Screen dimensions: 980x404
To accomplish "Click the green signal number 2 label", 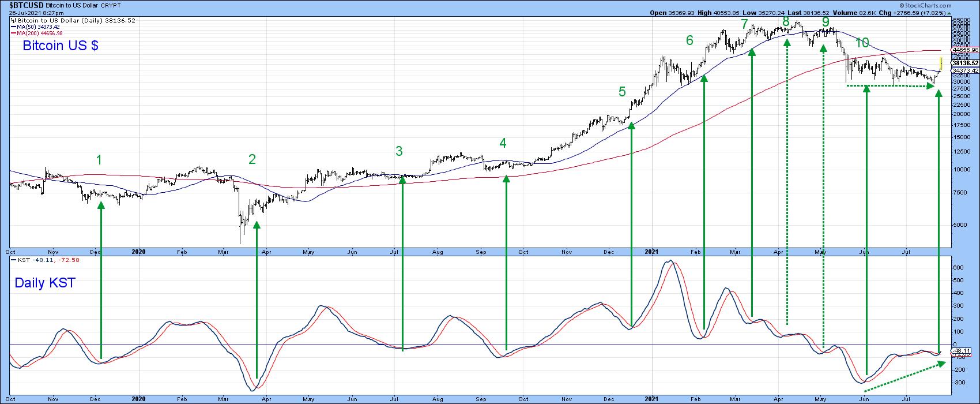I will [x=252, y=159].
